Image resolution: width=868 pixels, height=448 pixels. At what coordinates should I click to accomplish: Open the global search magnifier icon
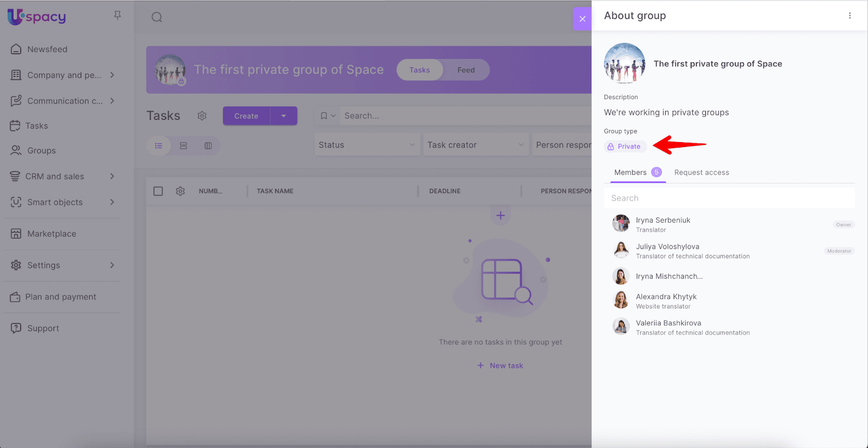(x=157, y=17)
